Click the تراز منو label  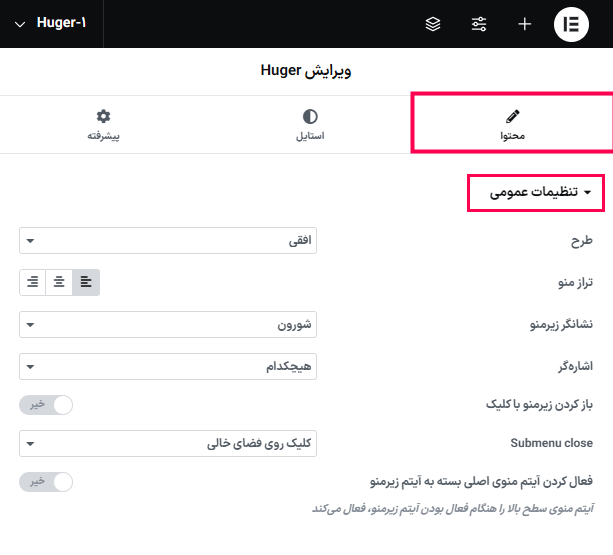click(x=575, y=282)
